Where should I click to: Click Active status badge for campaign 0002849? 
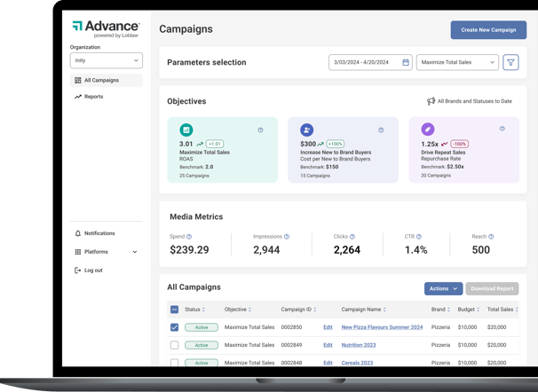[x=202, y=345]
